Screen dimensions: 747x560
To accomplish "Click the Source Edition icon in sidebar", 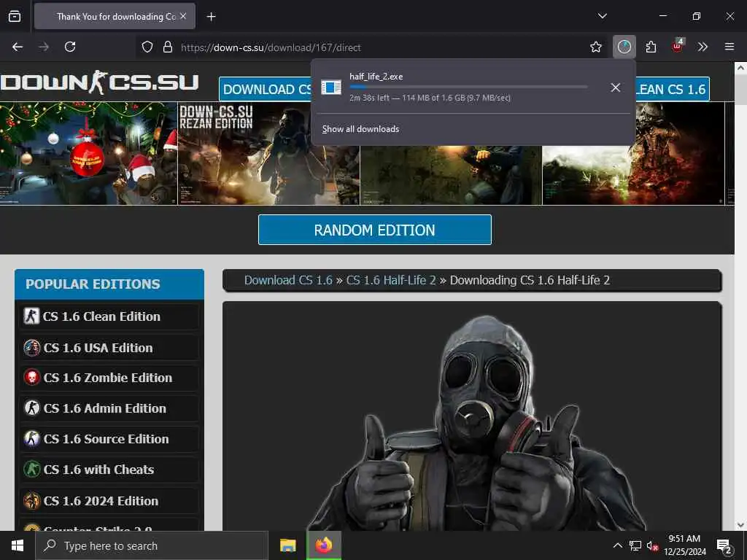I will click(32, 438).
